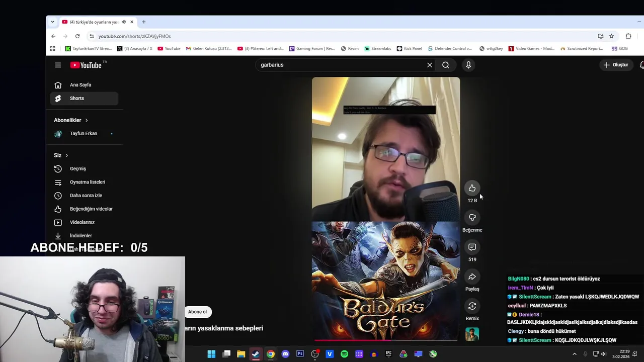
Task: Show hidden system tray icons
Action: tap(575, 354)
